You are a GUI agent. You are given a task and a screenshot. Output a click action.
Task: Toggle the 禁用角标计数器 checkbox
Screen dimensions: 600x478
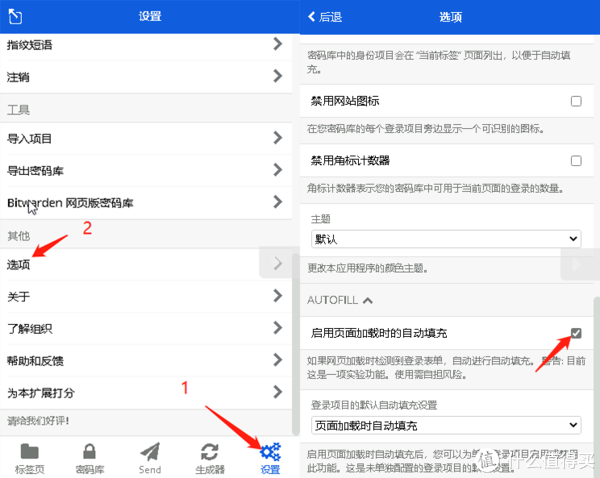[576, 161]
